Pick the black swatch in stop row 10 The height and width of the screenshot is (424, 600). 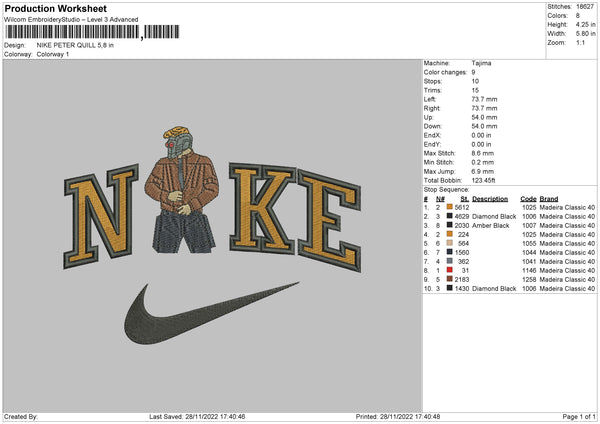[x=450, y=288]
